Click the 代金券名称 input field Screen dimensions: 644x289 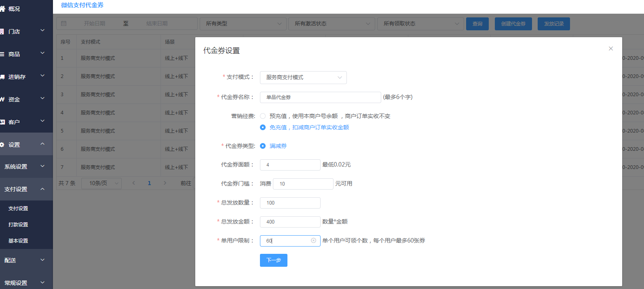(320, 97)
